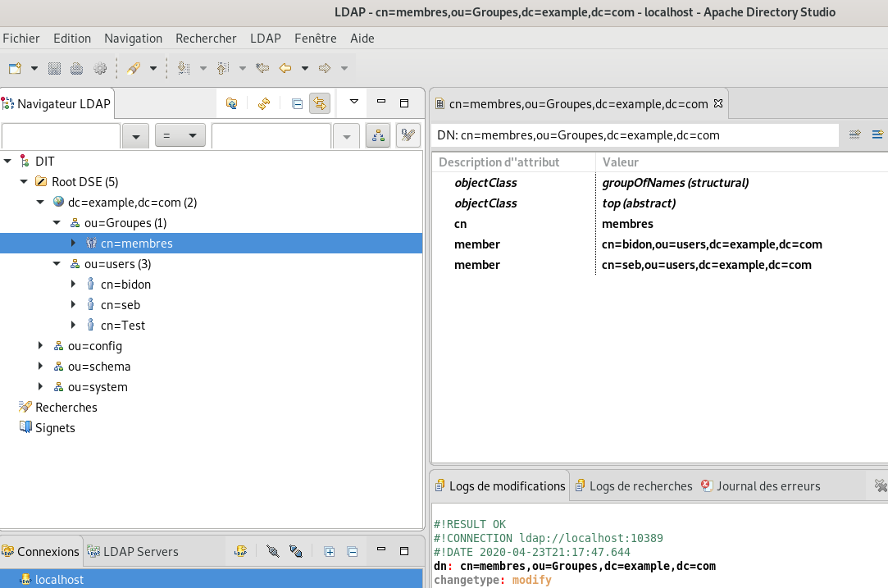This screenshot has height=588, width=888.
Task: Collapse the dc=example,dc=com node
Action: pyautogui.click(x=40, y=203)
